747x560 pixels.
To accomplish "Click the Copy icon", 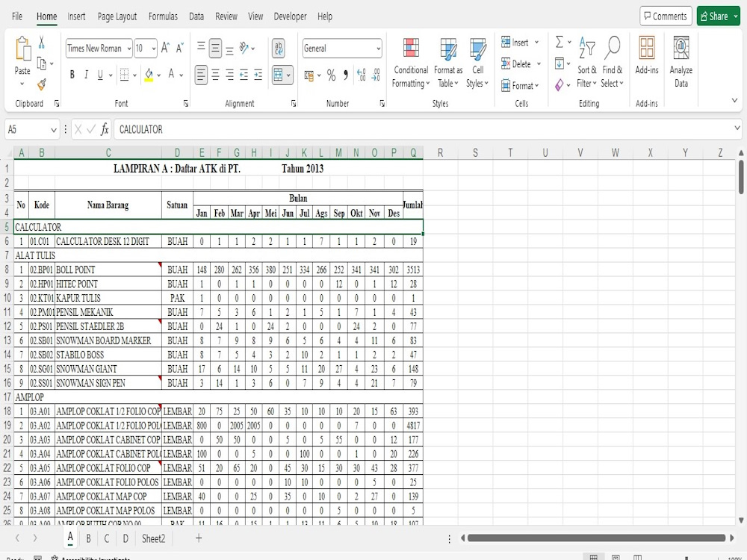I will click(42, 63).
